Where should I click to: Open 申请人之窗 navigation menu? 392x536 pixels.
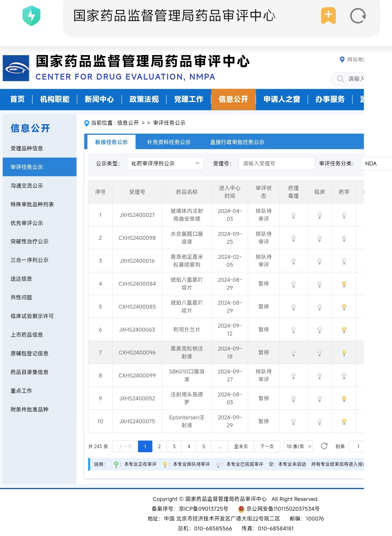coord(282,99)
